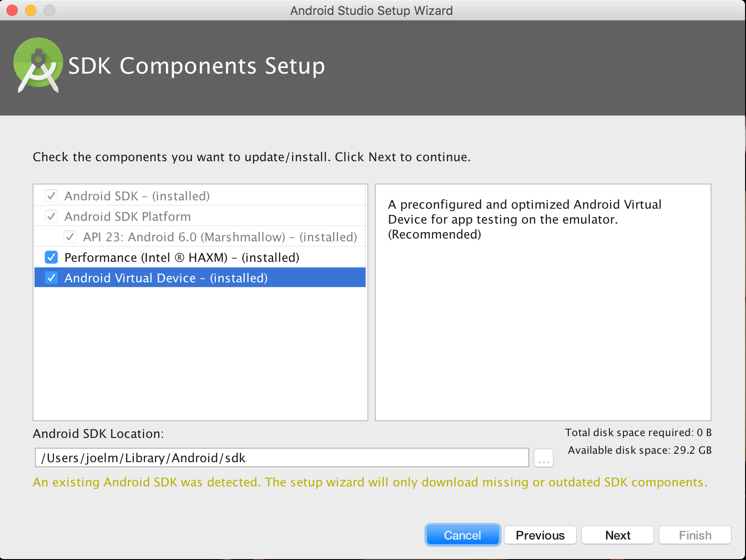Select the API 23: Android 6.0 row label

220,237
